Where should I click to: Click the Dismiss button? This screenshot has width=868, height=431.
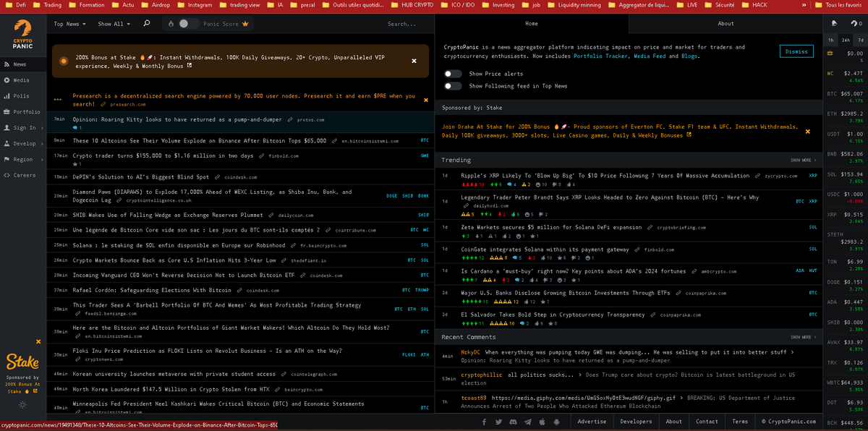[x=796, y=51]
